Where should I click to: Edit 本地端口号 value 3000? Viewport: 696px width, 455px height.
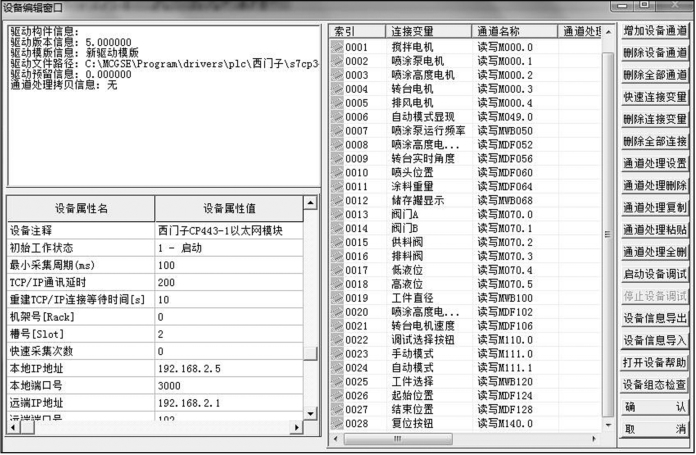[229, 386]
